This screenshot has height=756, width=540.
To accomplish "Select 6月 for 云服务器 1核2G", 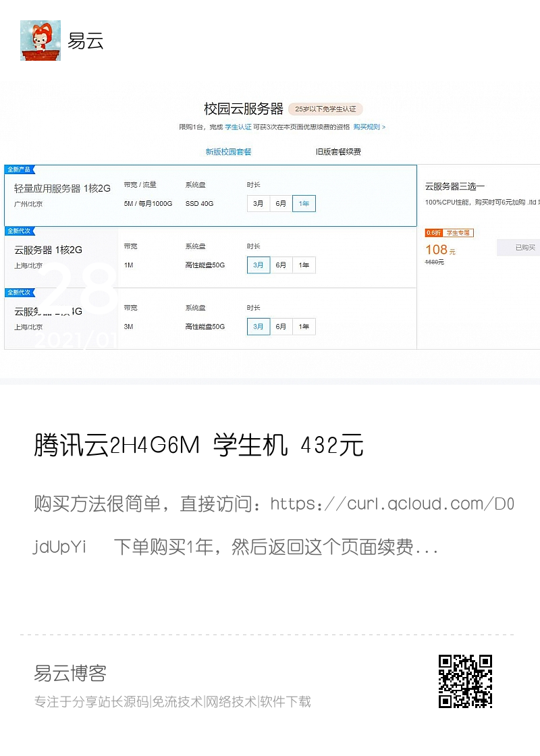I will [281, 265].
